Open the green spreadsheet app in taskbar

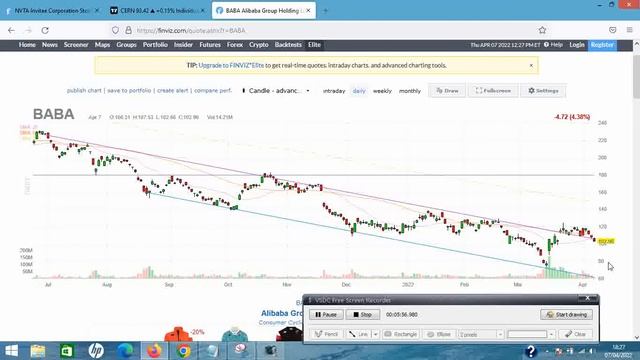click(x=67, y=351)
